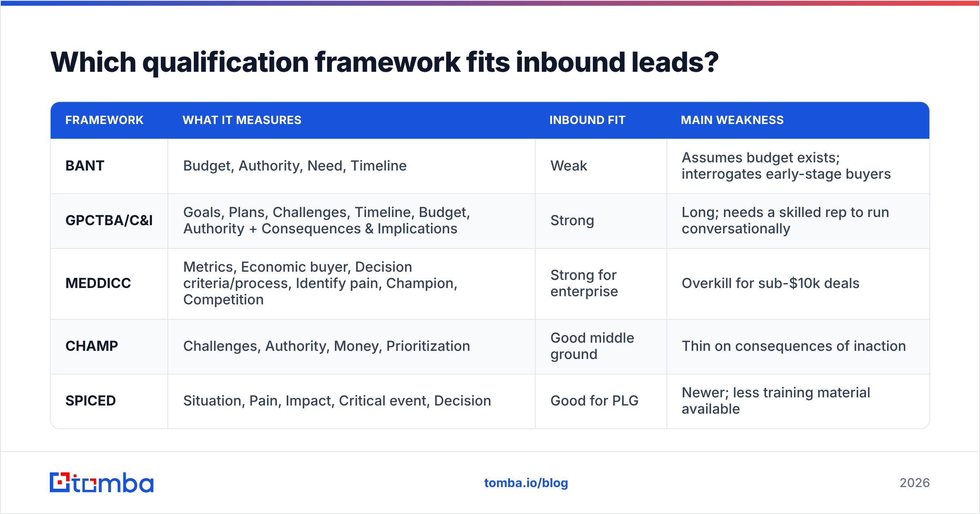The width and height of the screenshot is (980, 514).
Task: Click 'Situation, Pain, Impact' description cell
Action: point(352,401)
